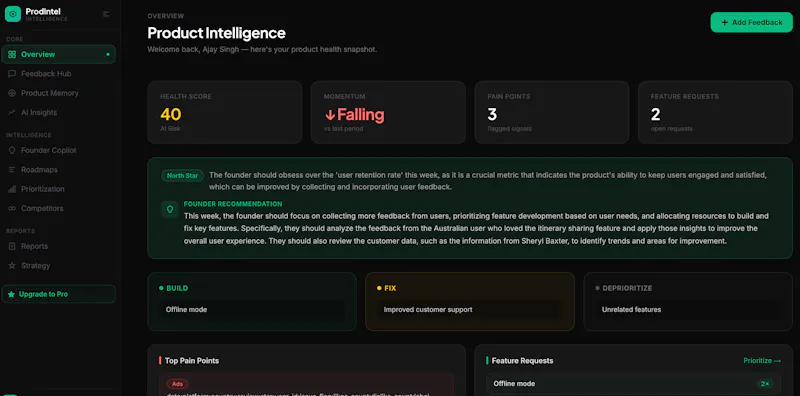
Task: Open Reports in sidebar
Action: [59, 246]
